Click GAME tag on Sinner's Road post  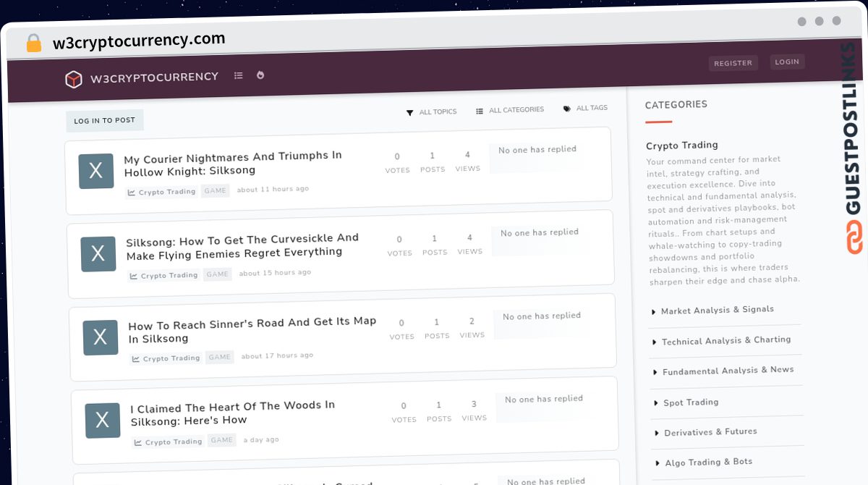pyautogui.click(x=220, y=357)
